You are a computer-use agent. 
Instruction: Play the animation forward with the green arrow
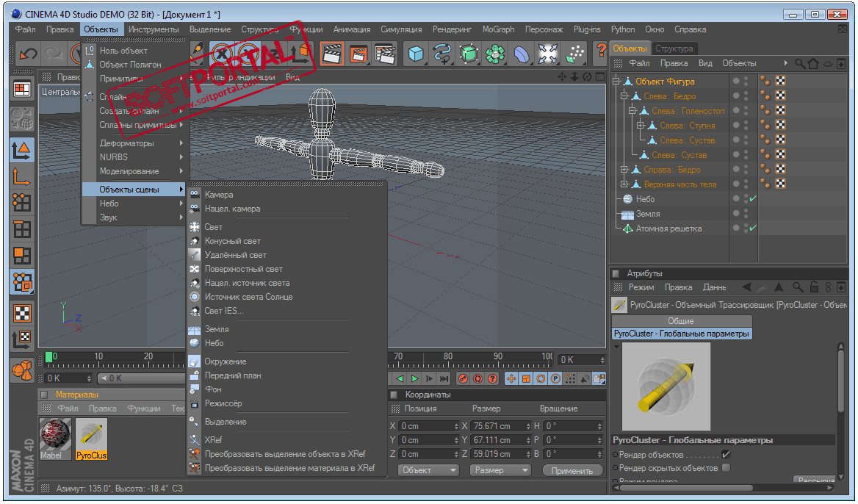[x=415, y=378]
